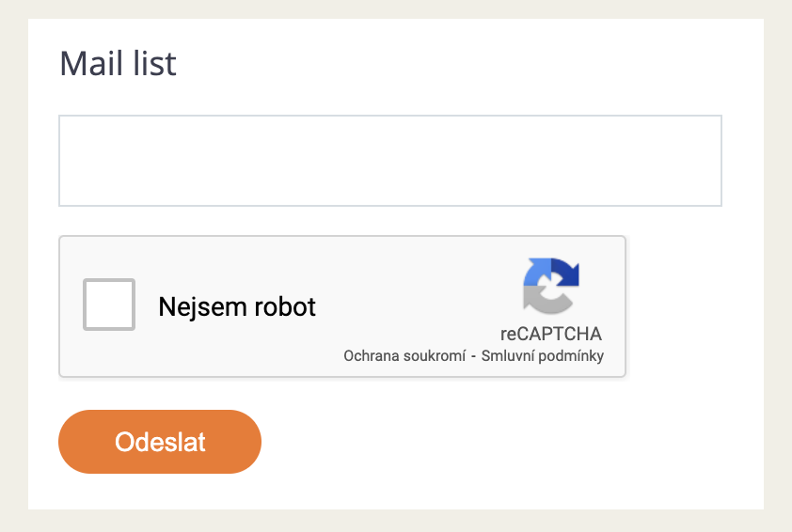Open the Ochrana soukromí link
The image size is (792, 532).
(405, 356)
